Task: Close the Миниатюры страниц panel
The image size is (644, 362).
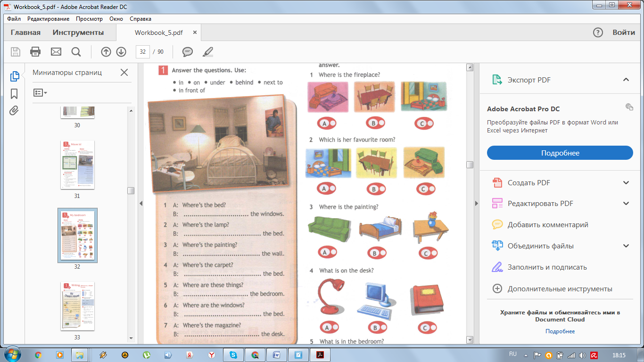Action: [x=124, y=73]
